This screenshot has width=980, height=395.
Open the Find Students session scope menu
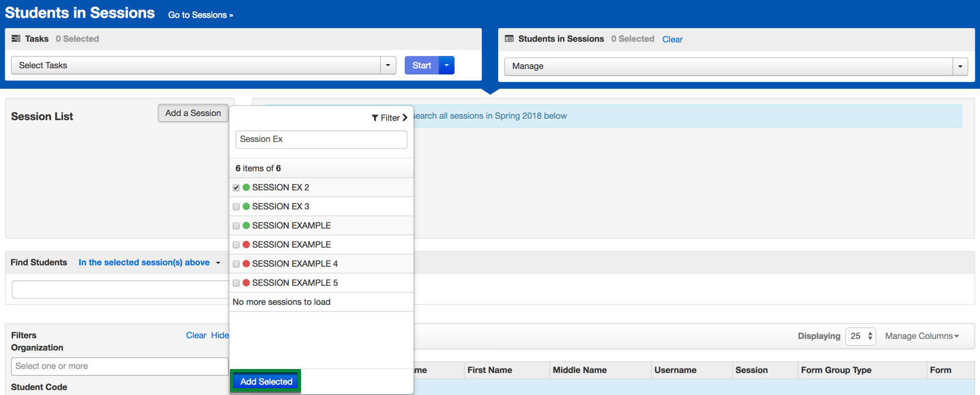(149, 263)
